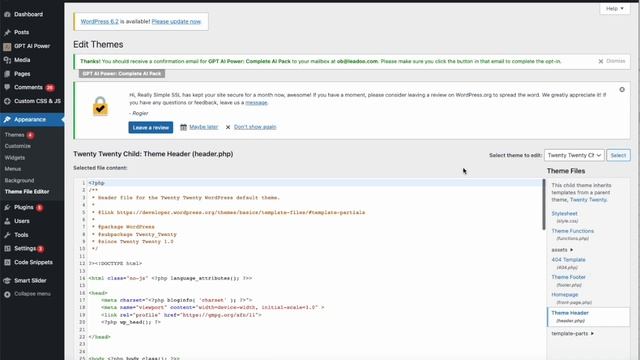Click the Don't show again link

pos(255,127)
